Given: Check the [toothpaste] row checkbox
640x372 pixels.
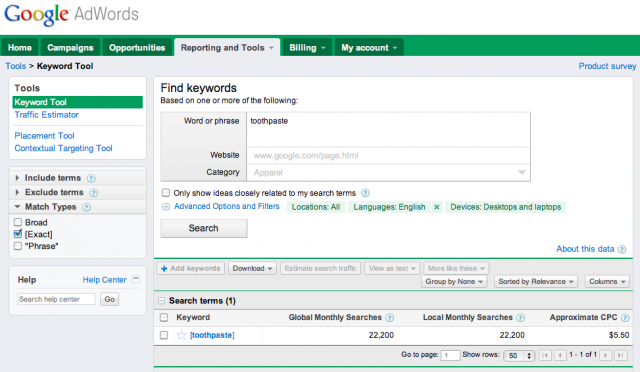Looking at the screenshot, I should [164, 335].
